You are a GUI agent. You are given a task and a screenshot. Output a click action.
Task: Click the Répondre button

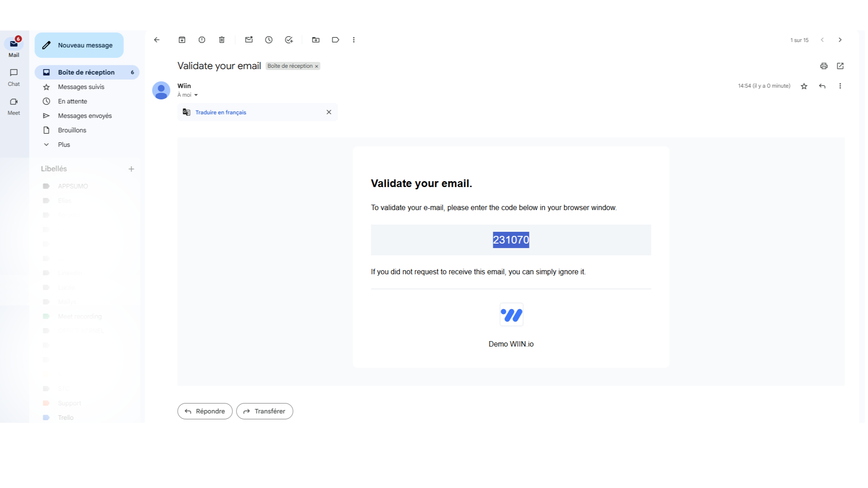[x=205, y=411]
